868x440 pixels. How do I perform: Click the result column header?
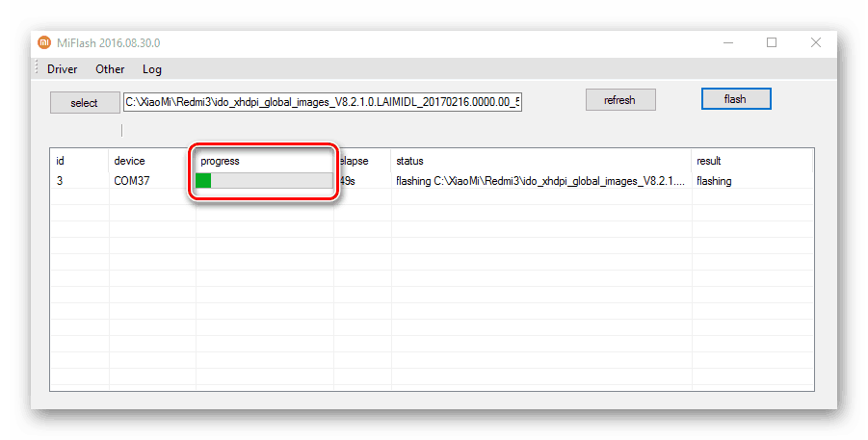coord(708,161)
